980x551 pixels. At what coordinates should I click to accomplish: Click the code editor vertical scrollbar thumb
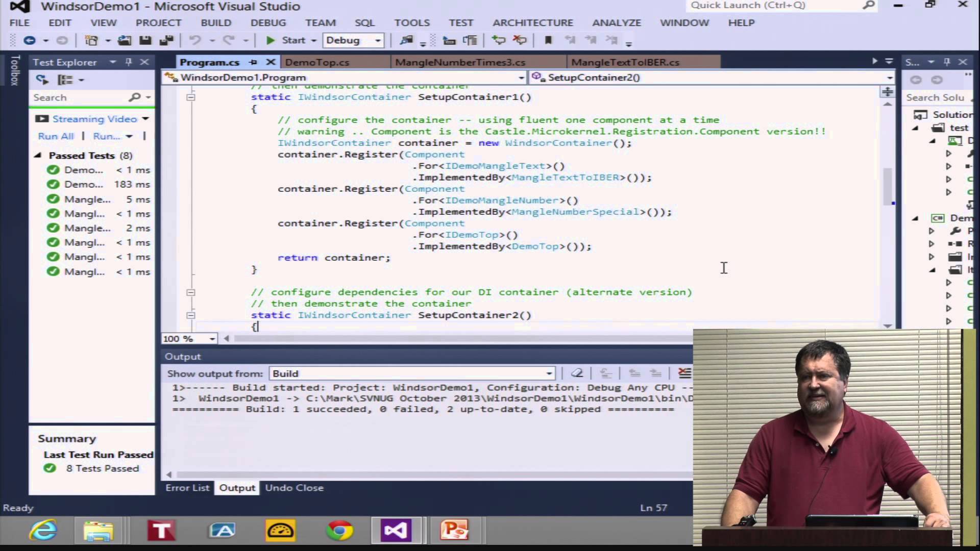pos(888,186)
